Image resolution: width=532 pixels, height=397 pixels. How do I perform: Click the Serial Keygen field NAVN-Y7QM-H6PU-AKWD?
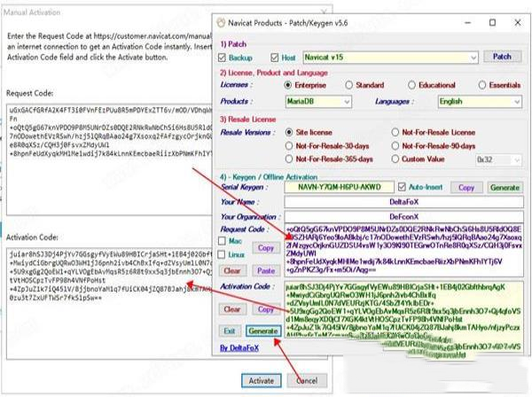[x=339, y=187]
